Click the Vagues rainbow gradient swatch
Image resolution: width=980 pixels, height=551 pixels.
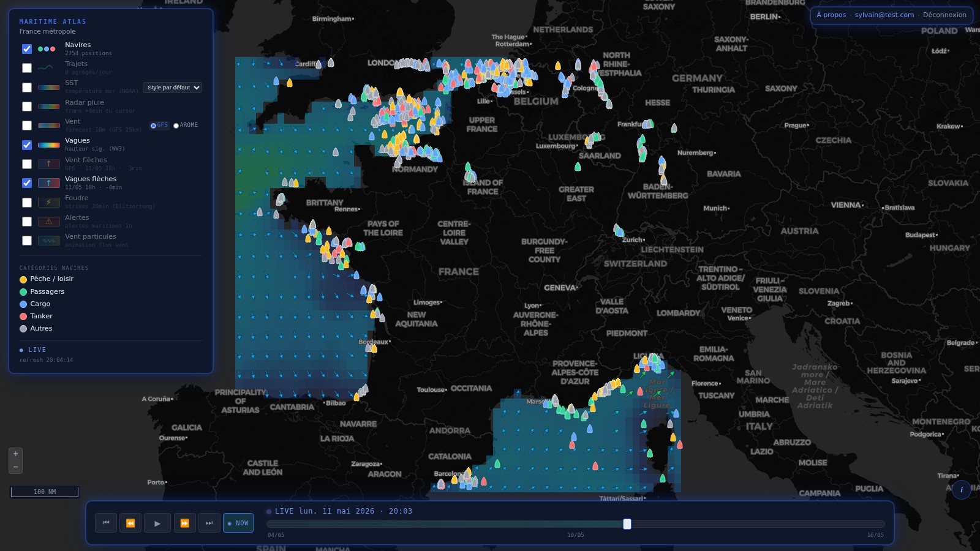[x=49, y=145]
